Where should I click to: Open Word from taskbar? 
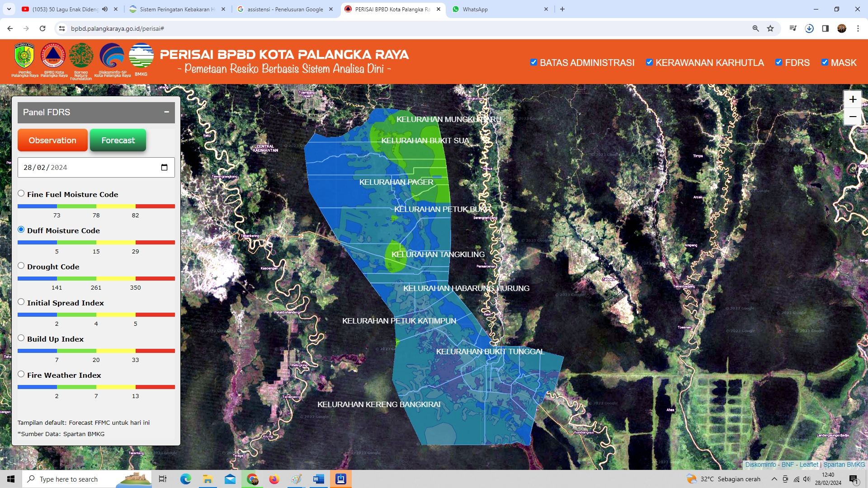coord(319,479)
